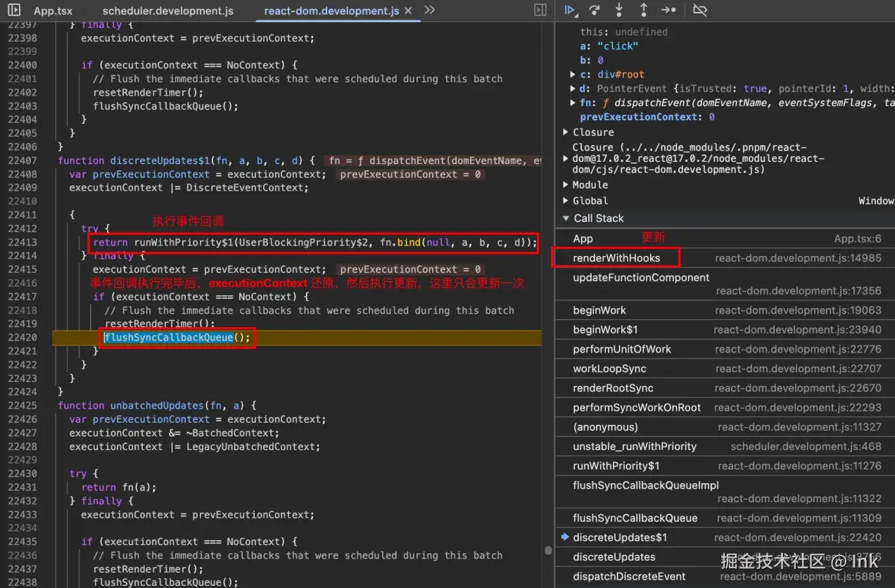The height and width of the screenshot is (588, 895).
Task: Select the discreteUpdates stack frame
Action: tap(725, 557)
